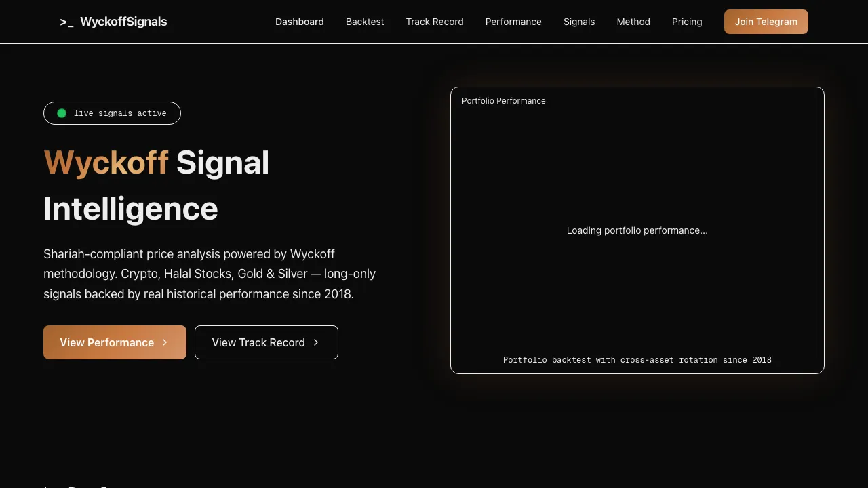
Task: Navigate to the Signals section
Action: pos(579,22)
